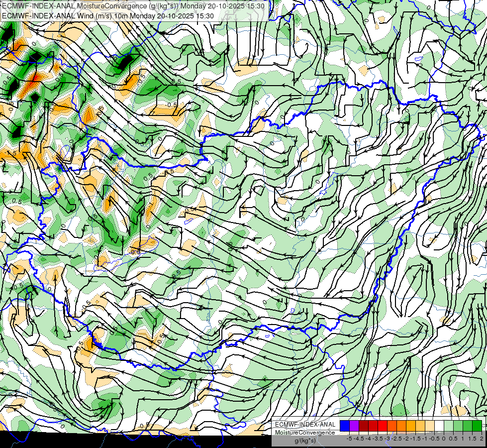Click the legend tick value -2
Viewport: 487px width, 448px height.
point(406,439)
